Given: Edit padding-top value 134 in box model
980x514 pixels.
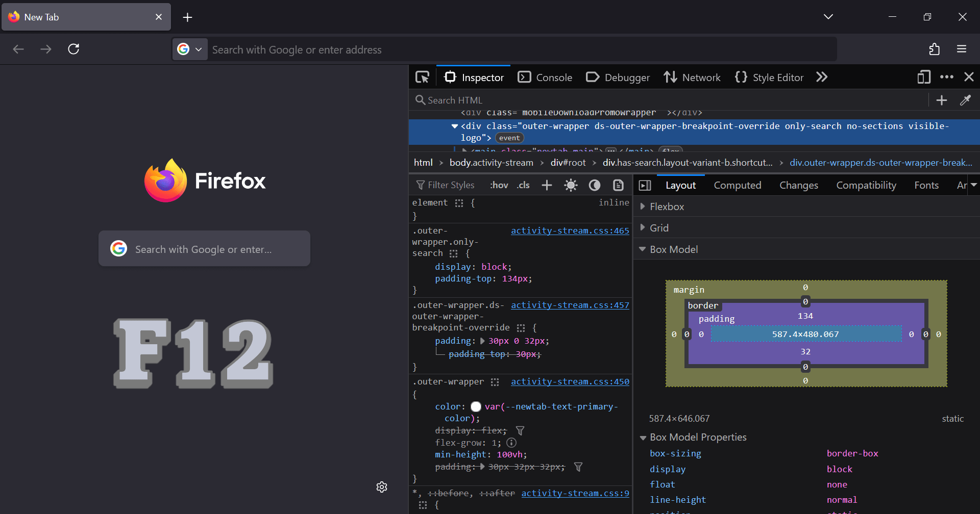Looking at the screenshot, I should coord(805,316).
